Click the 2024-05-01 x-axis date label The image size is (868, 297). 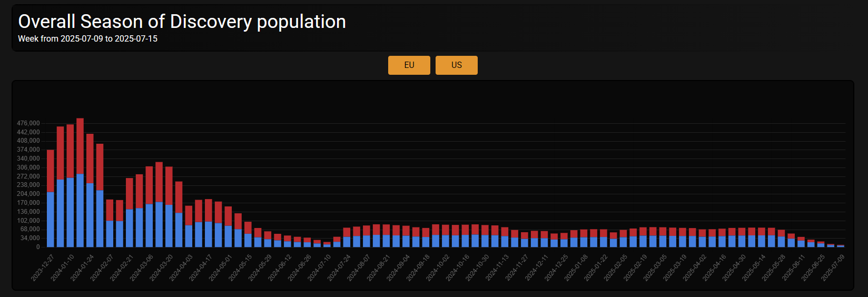pos(220,268)
